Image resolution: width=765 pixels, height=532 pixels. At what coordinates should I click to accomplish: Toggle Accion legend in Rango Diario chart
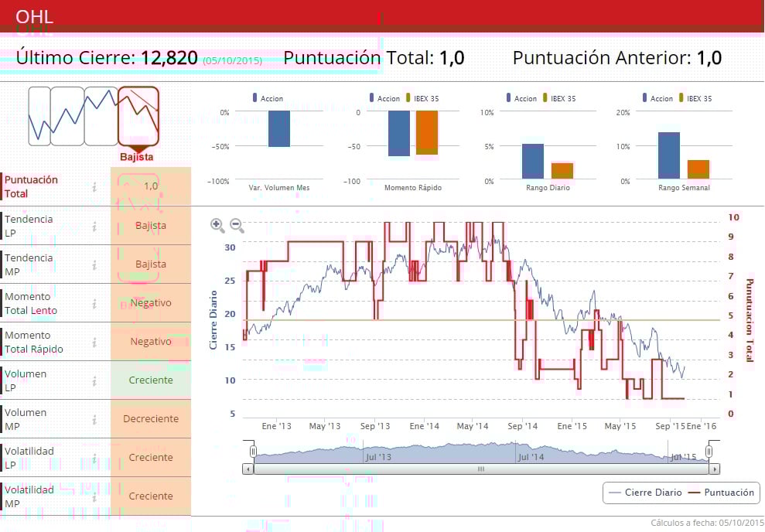521,98
